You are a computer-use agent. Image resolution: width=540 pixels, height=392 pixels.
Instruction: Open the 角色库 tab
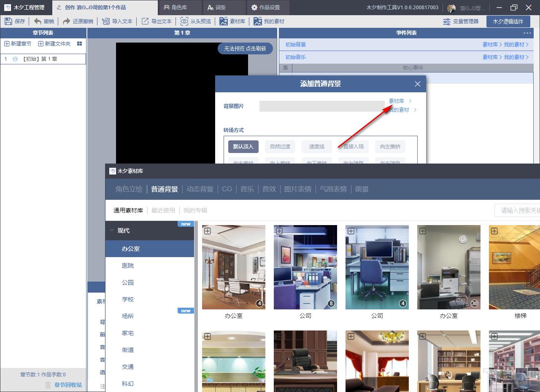(175, 7)
